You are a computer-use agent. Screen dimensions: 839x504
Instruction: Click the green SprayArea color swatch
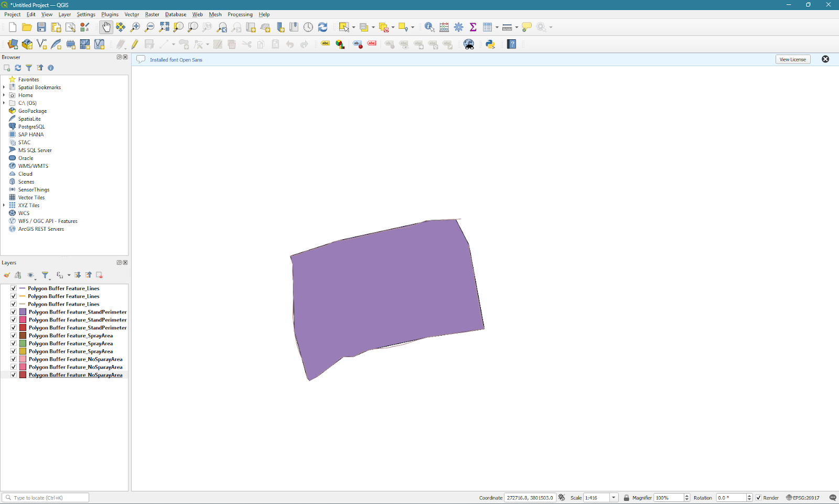pyautogui.click(x=23, y=344)
